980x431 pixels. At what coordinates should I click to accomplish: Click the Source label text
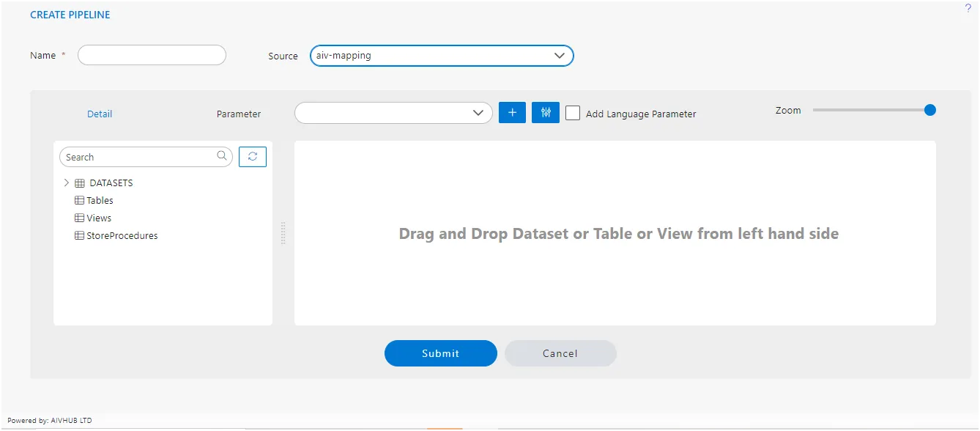click(x=283, y=56)
